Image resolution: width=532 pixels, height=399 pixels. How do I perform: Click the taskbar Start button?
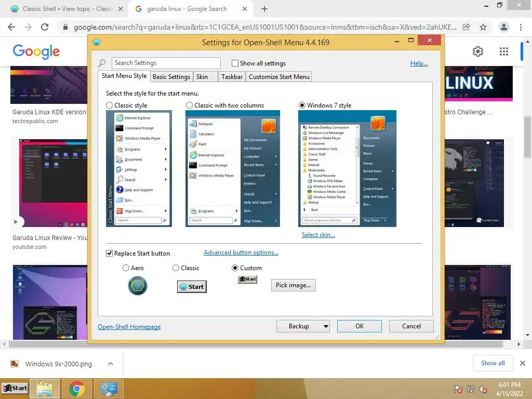click(x=15, y=388)
